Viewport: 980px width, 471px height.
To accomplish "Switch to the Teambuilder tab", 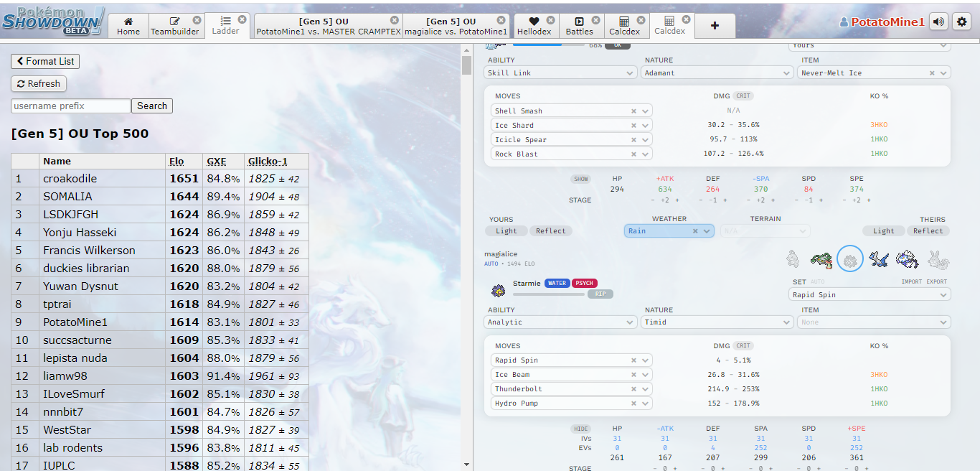I will pos(175,26).
